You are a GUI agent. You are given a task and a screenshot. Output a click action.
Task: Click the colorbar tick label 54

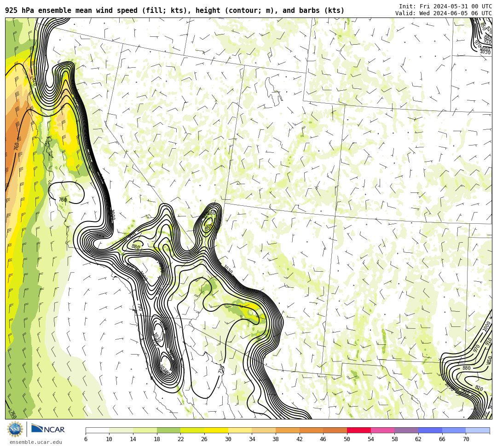click(371, 439)
